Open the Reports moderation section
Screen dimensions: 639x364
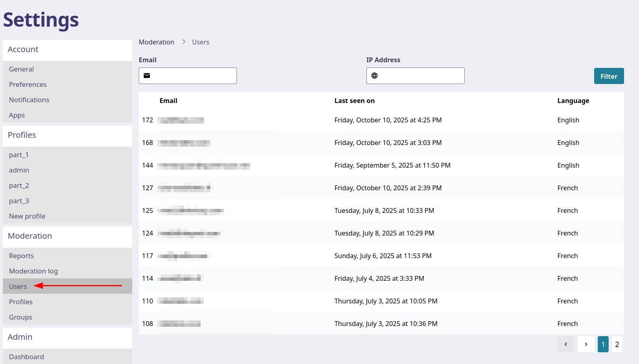[21, 256]
